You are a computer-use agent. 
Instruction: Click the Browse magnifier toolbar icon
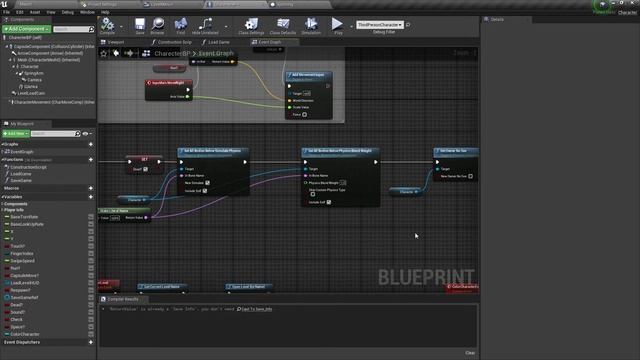click(x=158, y=24)
